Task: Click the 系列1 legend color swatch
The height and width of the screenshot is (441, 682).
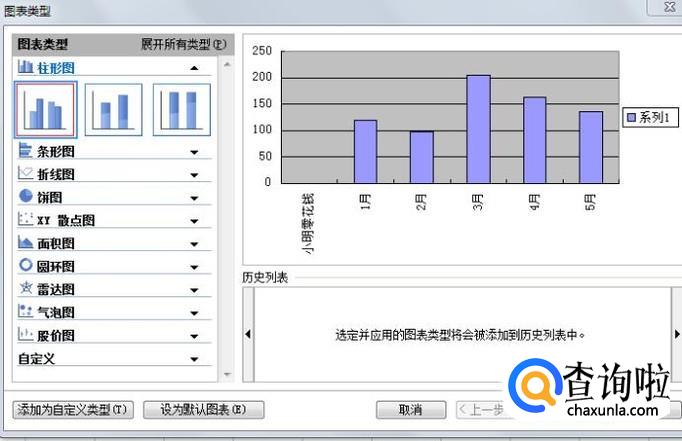Action: click(x=631, y=117)
